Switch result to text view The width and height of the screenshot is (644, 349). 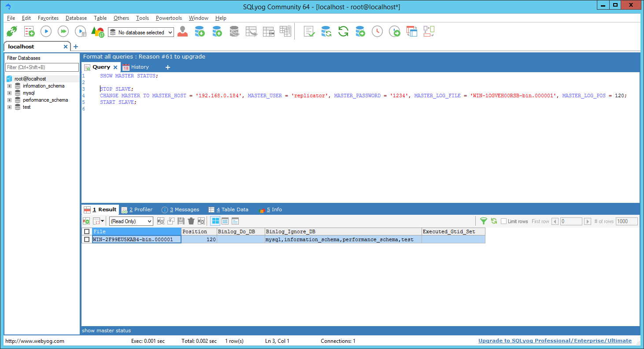coord(235,221)
